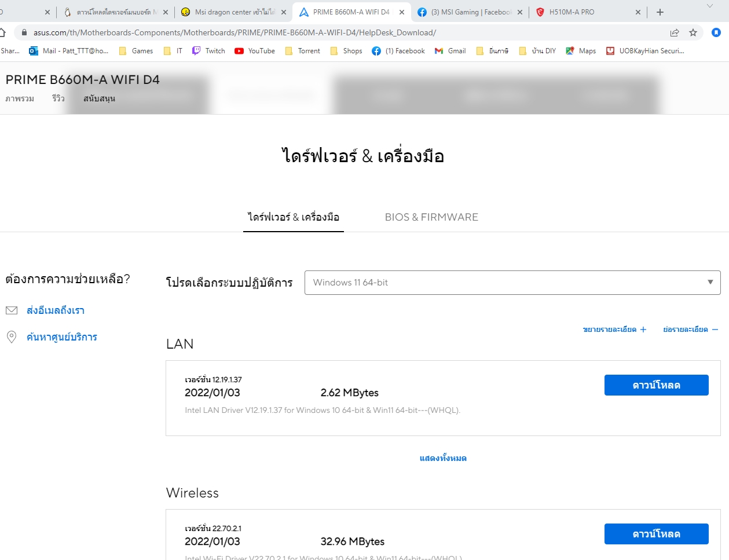Click the site lock padlock icon
Viewport: 729px width, 560px height.
(24, 33)
